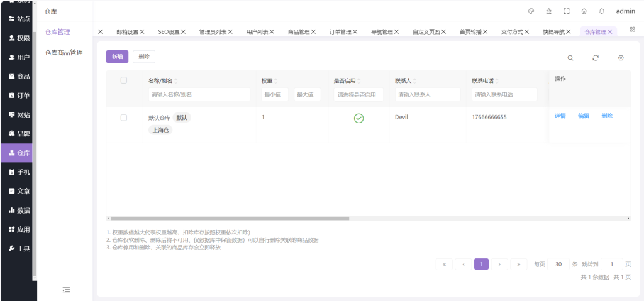Close the 支付方式 tab

click(526, 31)
